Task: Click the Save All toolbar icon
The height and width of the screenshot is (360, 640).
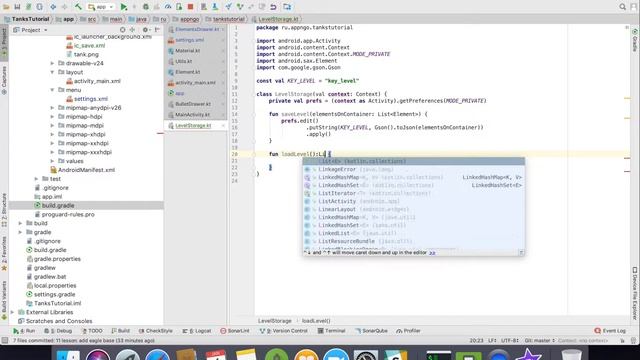Action: pos(17,7)
